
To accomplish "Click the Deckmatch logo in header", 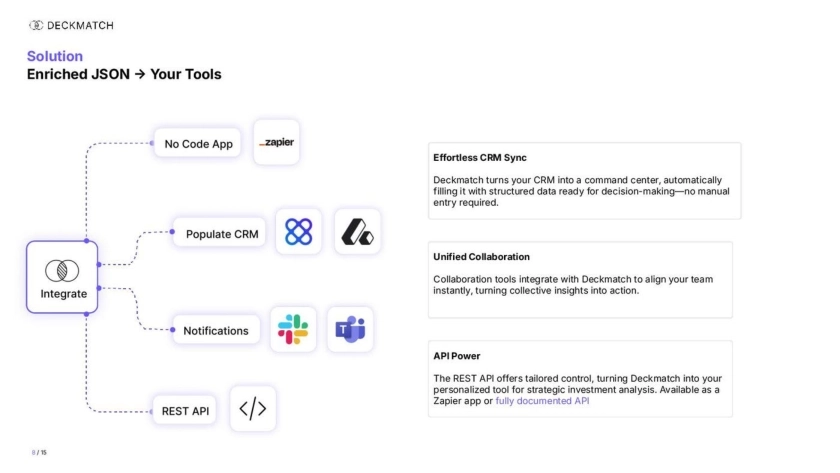I will click(71, 24).
